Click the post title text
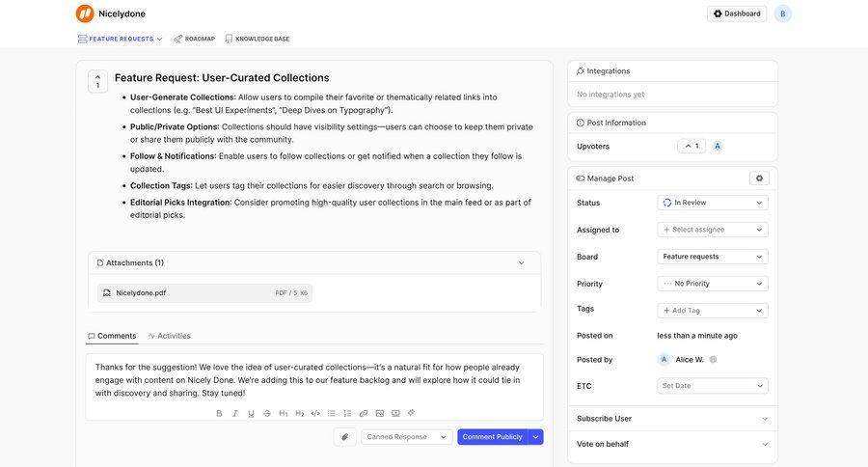868x467 pixels. [x=222, y=78]
